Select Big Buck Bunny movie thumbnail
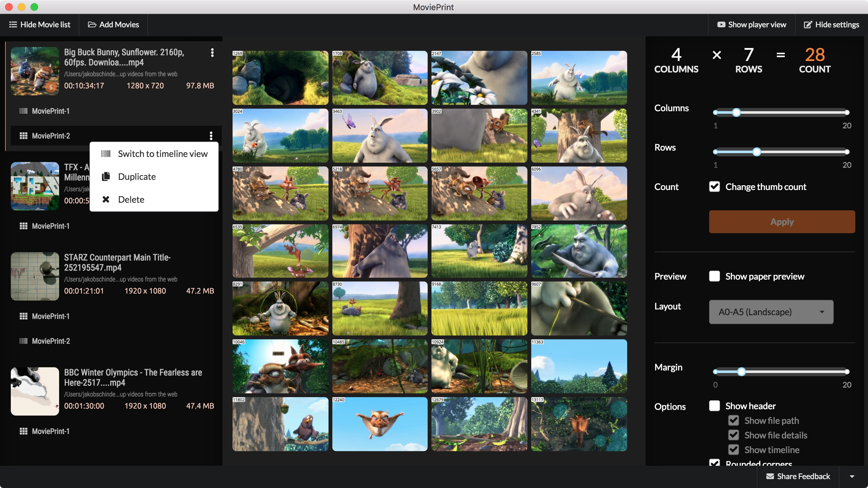Image resolution: width=868 pixels, height=488 pixels. [x=35, y=71]
